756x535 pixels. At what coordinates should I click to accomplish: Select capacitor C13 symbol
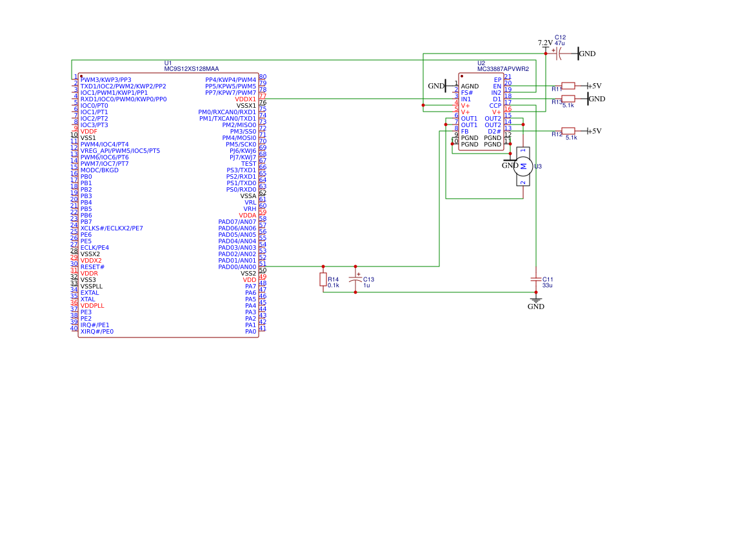[356, 278]
